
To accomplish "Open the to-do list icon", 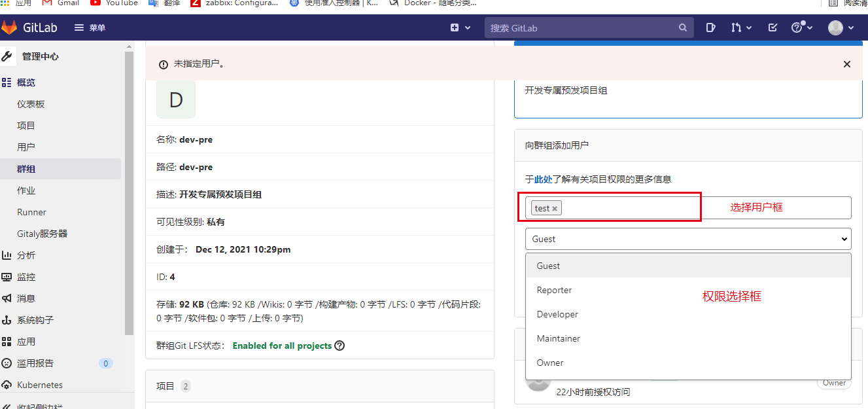I will [773, 27].
